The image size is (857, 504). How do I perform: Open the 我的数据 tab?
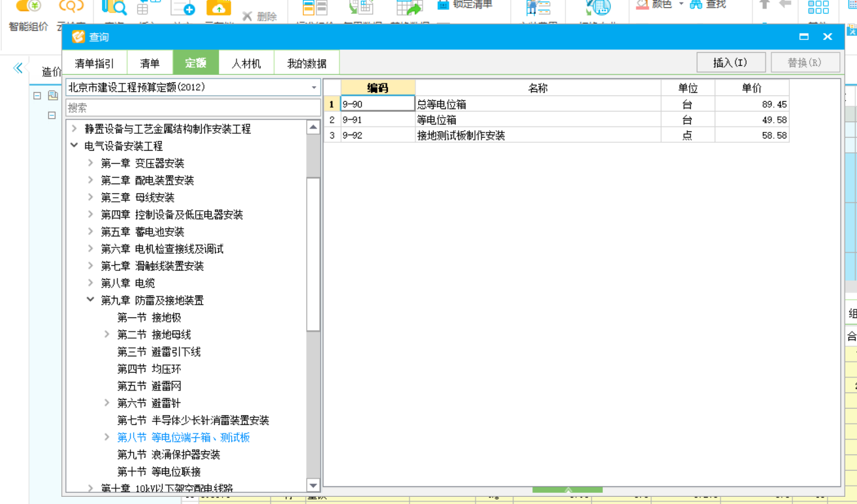coord(306,63)
